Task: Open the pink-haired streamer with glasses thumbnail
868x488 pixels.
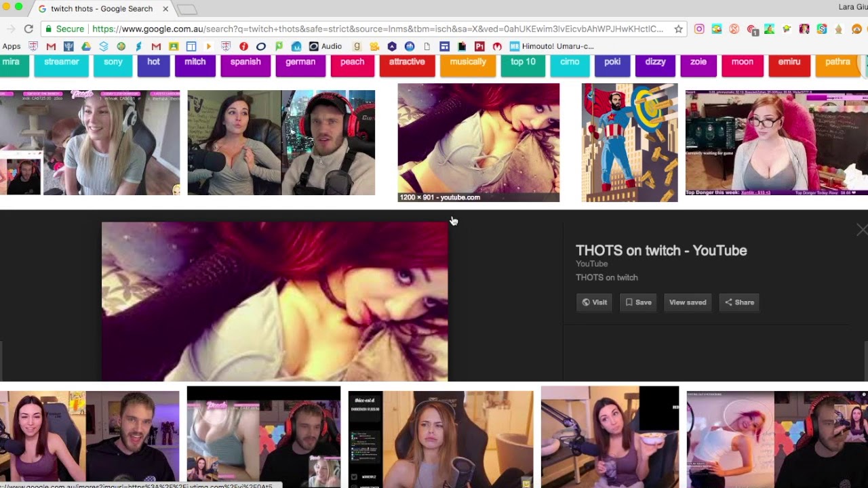Action: (776, 142)
